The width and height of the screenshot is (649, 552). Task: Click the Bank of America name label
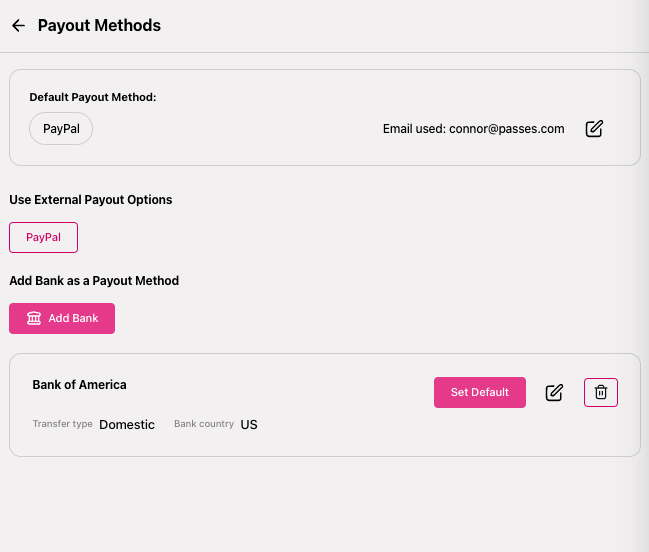tap(79, 385)
